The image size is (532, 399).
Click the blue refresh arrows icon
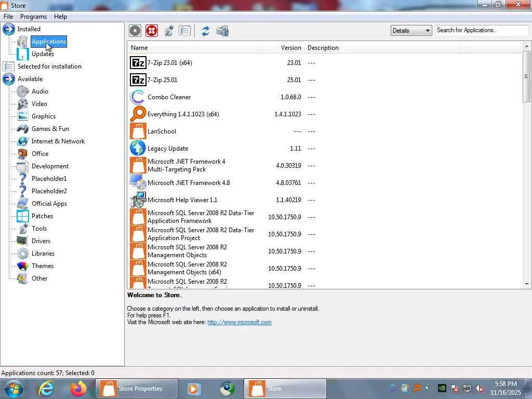tap(206, 31)
